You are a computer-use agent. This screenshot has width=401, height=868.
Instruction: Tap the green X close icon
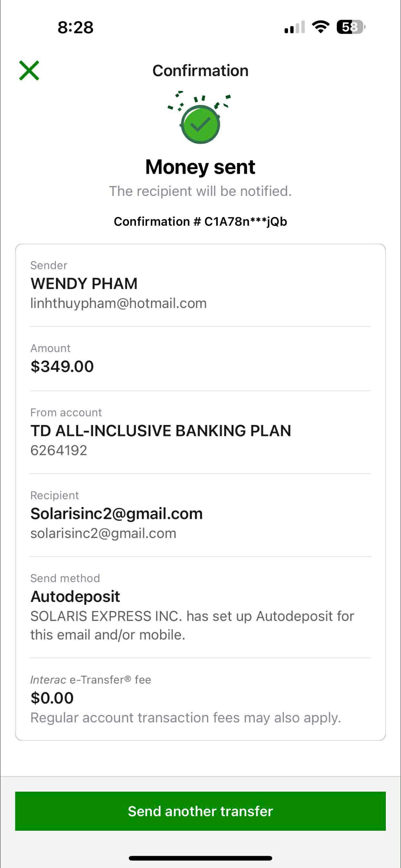pyautogui.click(x=29, y=71)
